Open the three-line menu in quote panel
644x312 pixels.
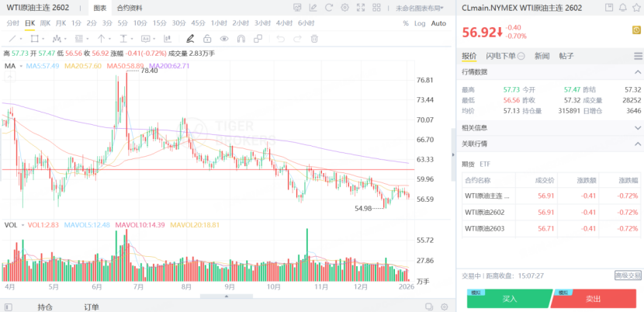[638, 56]
